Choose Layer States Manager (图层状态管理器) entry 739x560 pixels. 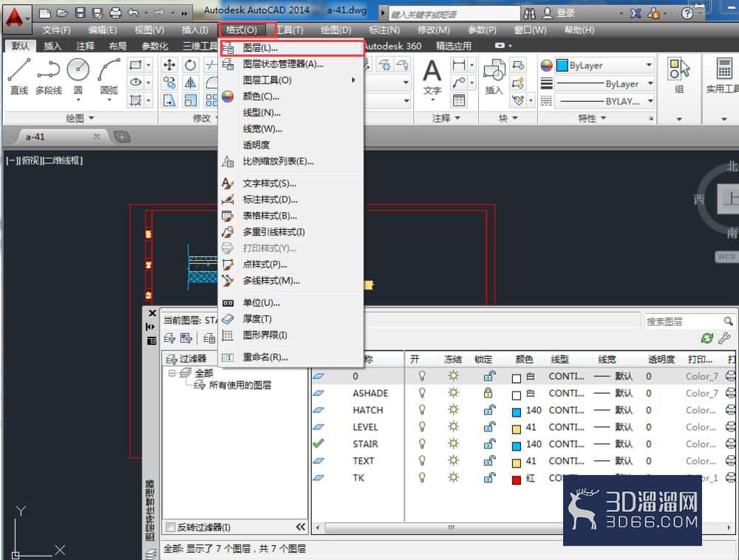pyautogui.click(x=291, y=64)
